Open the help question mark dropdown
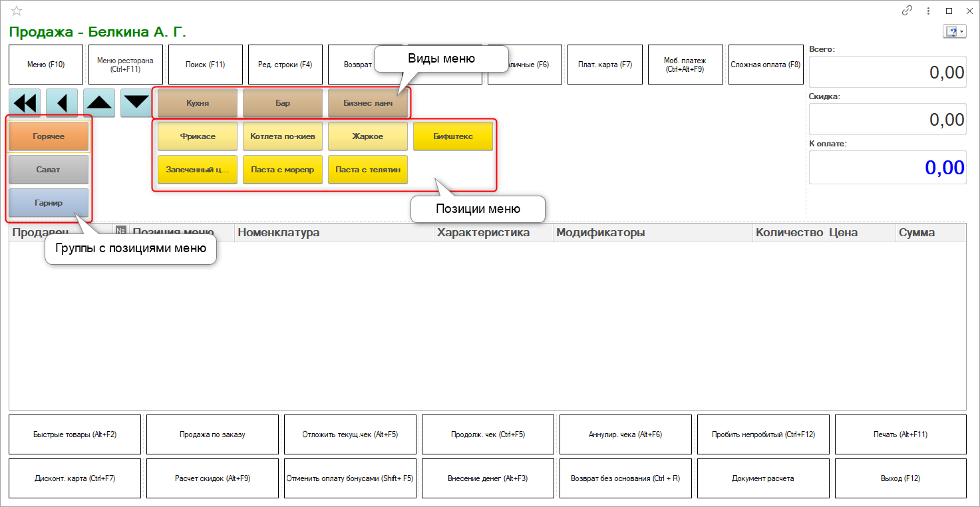The width and height of the screenshot is (980, 507). tap(953, 32)
